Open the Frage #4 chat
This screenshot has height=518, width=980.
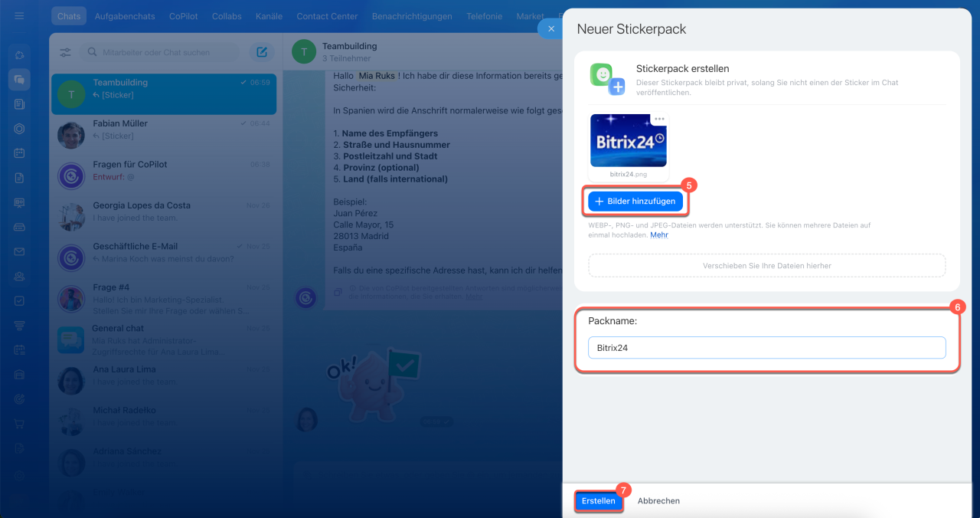pos(164,299)
